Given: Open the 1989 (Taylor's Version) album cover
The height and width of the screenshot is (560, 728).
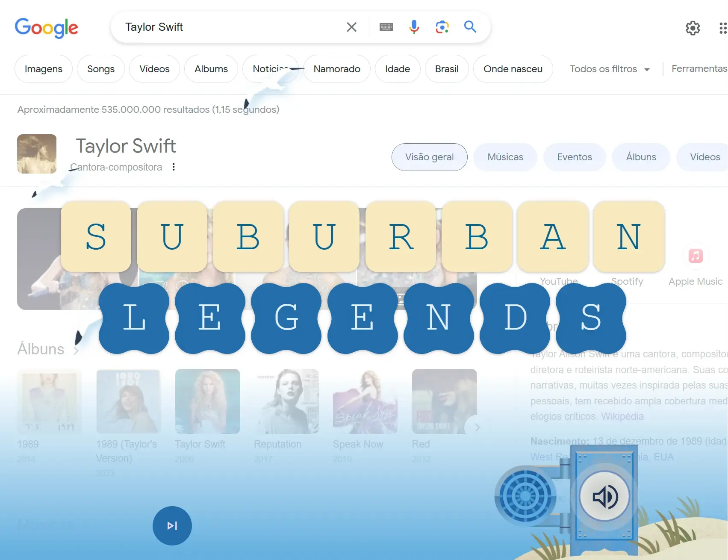Looking at the screenshot, I should click(x=129, y=401).
